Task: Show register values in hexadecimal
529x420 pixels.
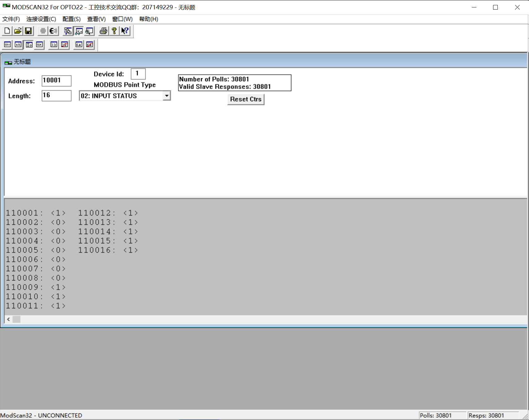Action: click(39, 45)
